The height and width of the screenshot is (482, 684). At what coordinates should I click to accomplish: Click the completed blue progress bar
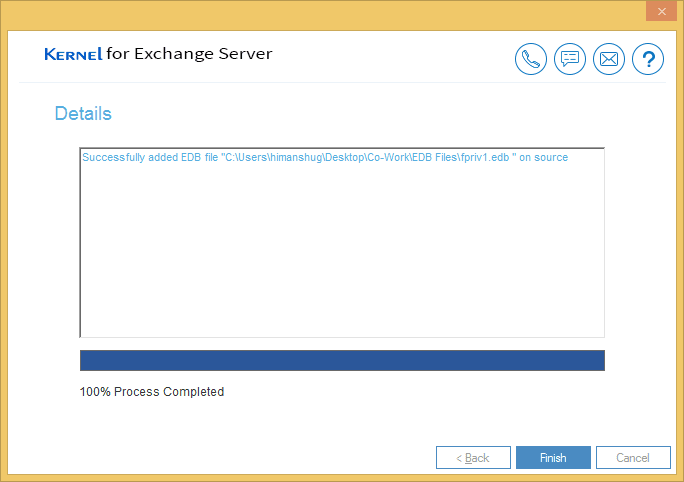(x=342, y=360)
